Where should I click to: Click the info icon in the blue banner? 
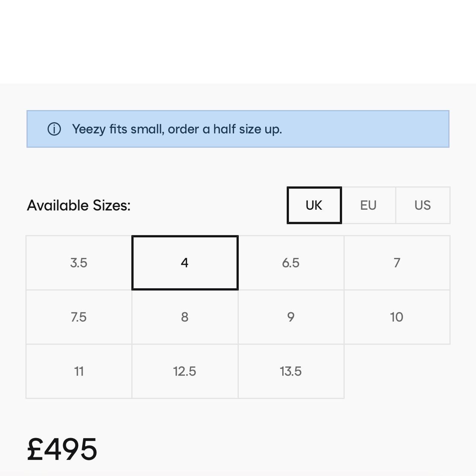coord(54,129)
